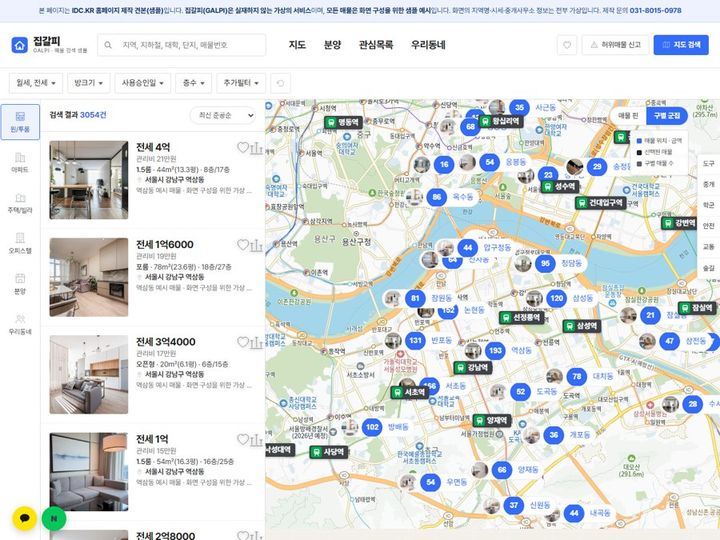
Task: Click the 강변역 station marker
Action: [x=680, y=223]
